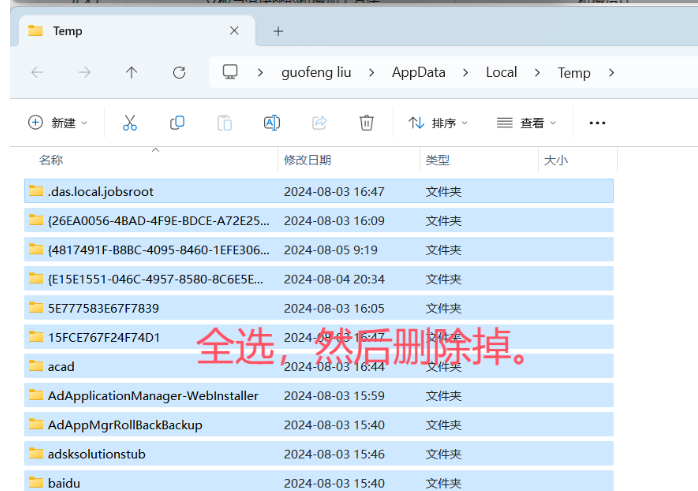The height and width of the screenshot is (491, 698).
Task: Expand chevron after Local
Action: tap(537, 73)
